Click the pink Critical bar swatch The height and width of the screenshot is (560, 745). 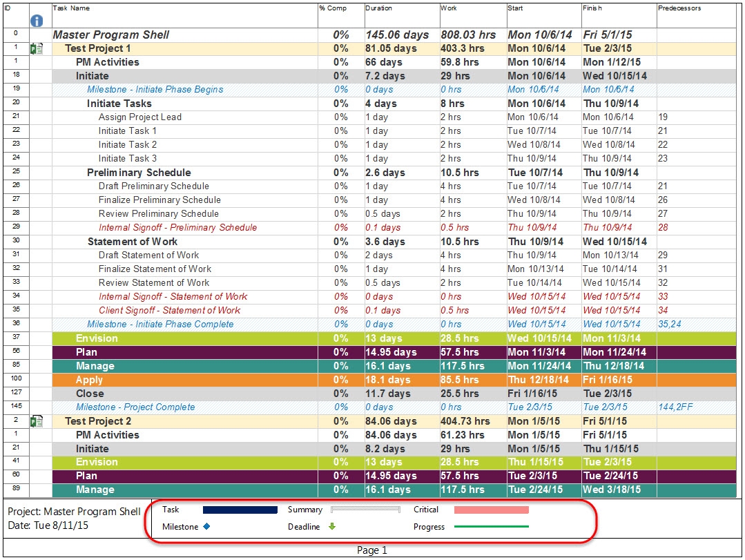coord(490,510)
